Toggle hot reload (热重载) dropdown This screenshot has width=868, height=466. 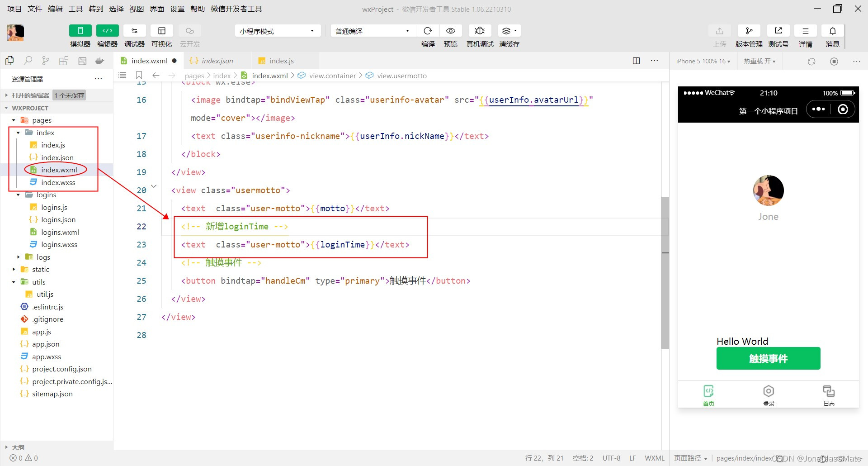click(759, 61)
